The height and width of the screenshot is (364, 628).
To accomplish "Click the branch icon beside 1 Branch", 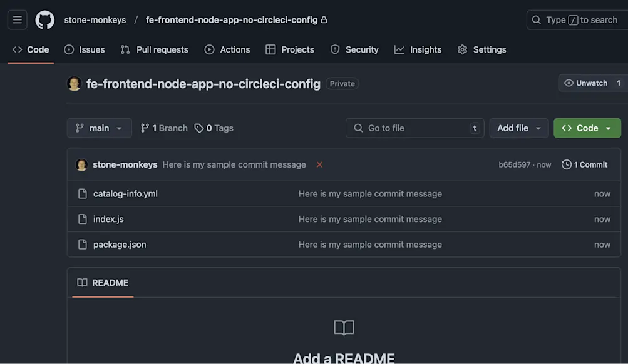I will (x=145, y=128).
